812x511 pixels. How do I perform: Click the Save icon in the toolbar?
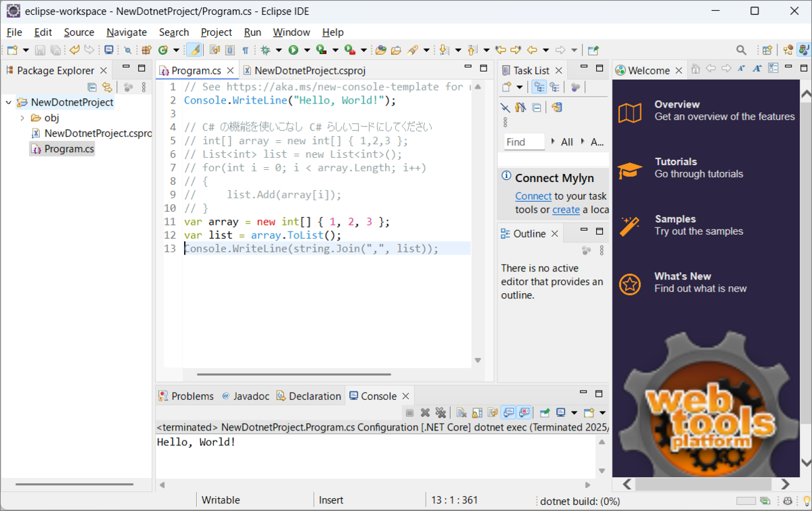(40, 50)
